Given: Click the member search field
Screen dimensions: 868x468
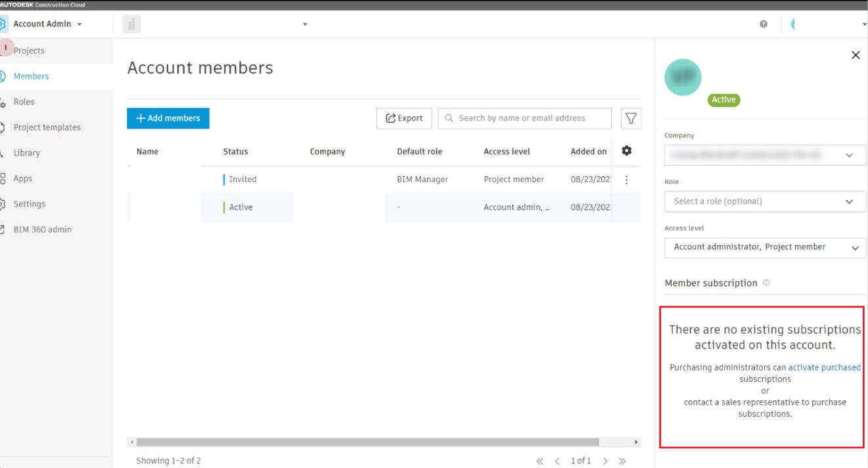Looking at the screenshot, I should (x=524, y=118).
